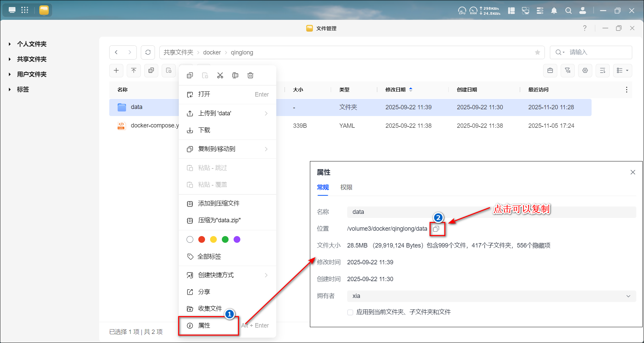Click the search input field
The image size is (644, 343).
click(598, 52)
